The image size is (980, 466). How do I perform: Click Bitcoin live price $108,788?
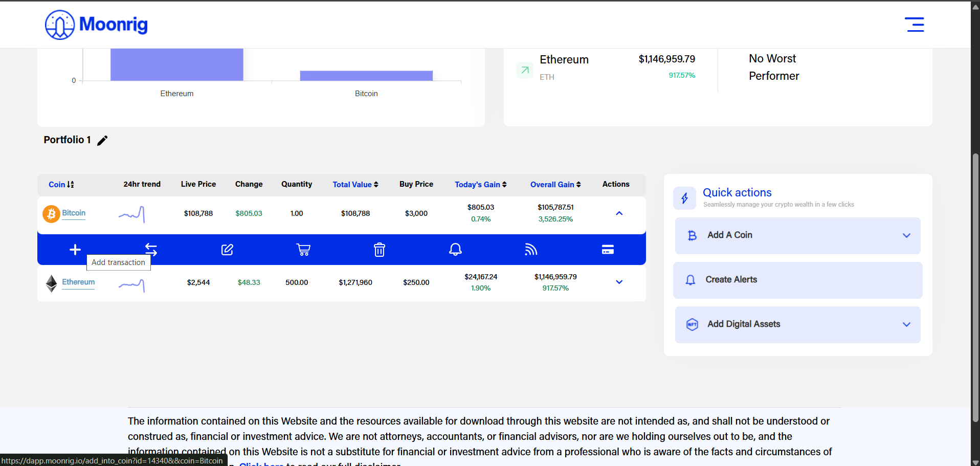point(198,213)
